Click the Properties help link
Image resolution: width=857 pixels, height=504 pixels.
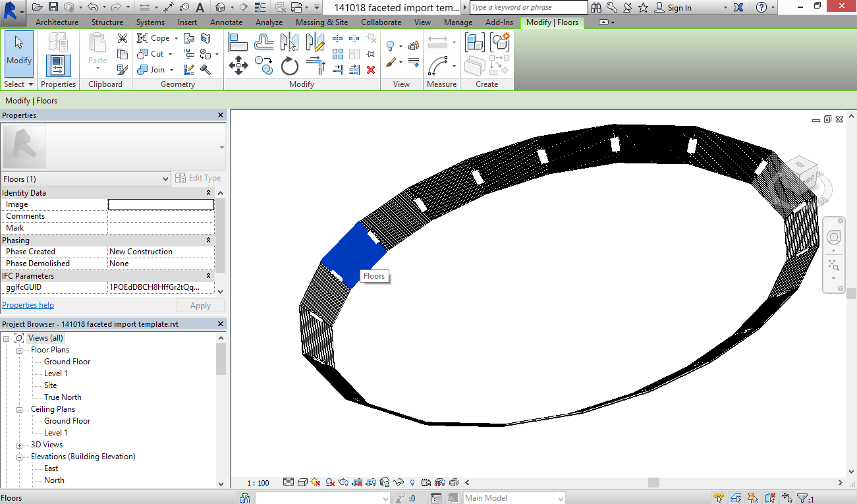[x=28, y=305]
